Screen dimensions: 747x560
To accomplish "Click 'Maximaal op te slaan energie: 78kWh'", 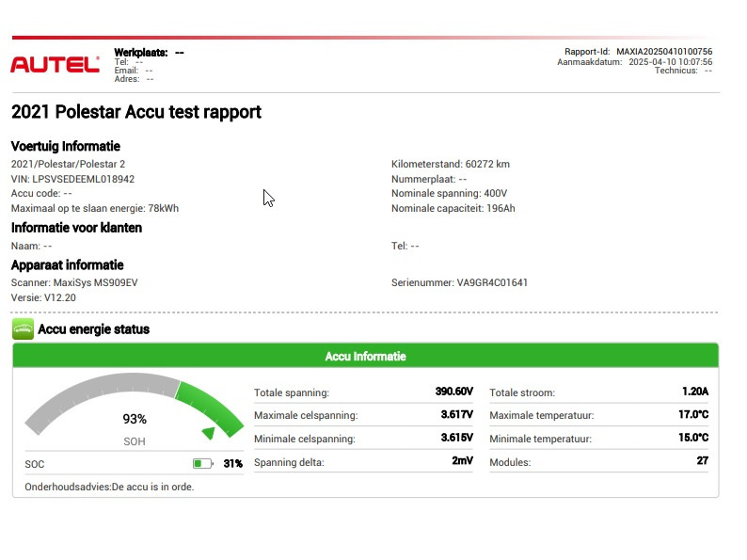I will (x=95, y=208).
